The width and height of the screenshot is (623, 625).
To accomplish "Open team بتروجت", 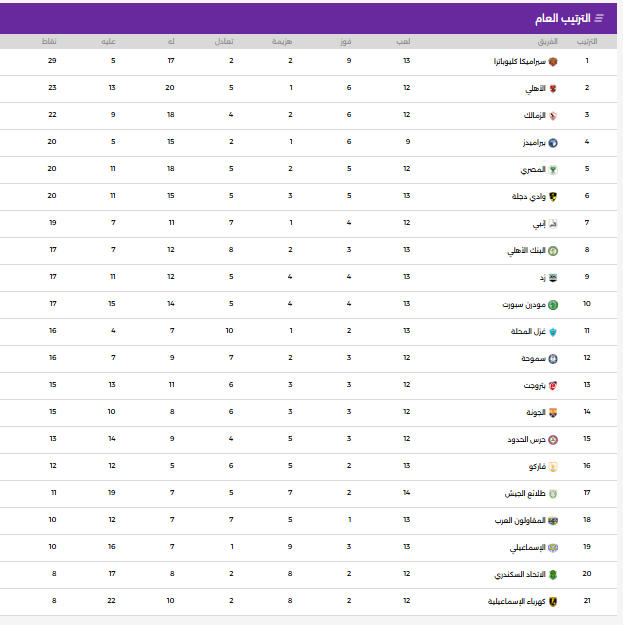I will pyautogui.click(x=535, y=386).
